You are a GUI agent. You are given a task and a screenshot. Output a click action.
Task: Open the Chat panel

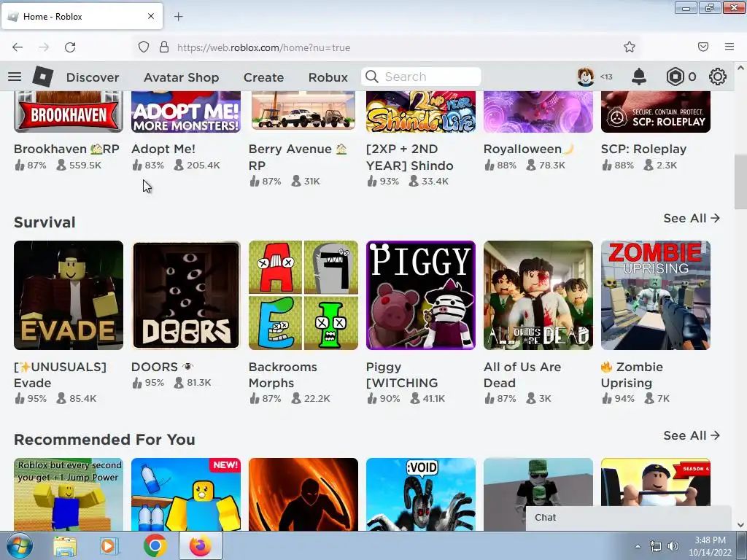click(x=628, y=518)
